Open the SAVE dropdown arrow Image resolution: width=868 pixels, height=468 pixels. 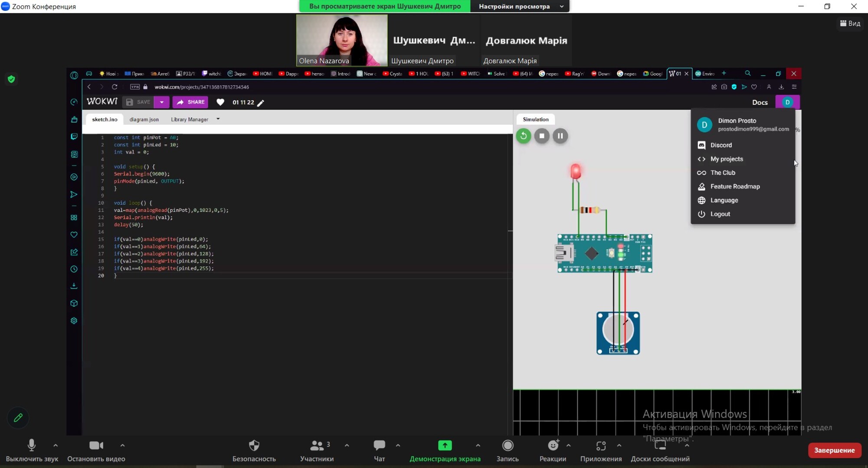161,102
